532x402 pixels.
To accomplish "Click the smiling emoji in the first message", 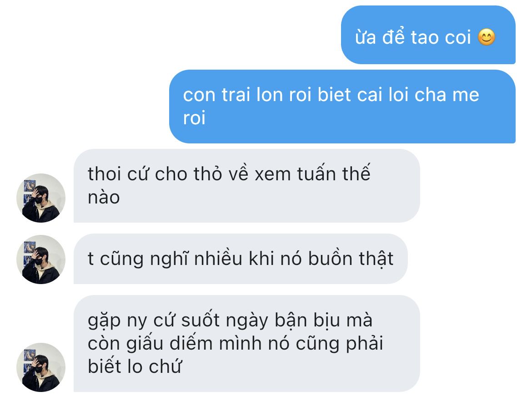I will point(487,37).
